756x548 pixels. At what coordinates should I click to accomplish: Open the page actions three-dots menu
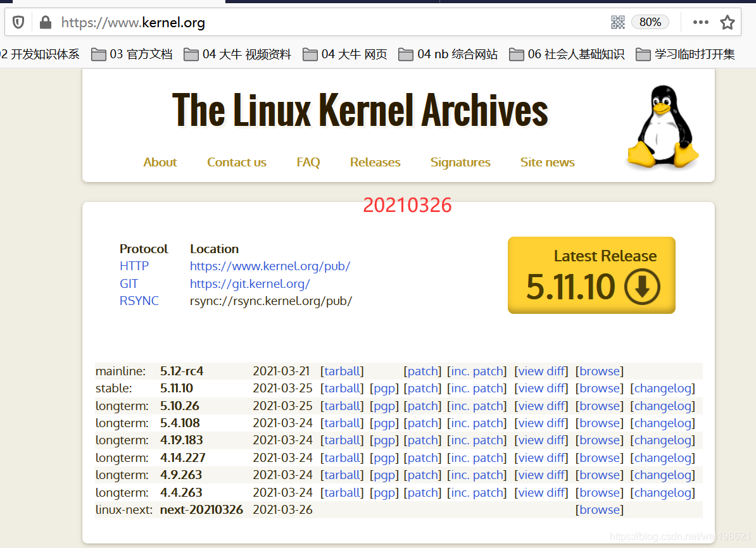[700, 22]
